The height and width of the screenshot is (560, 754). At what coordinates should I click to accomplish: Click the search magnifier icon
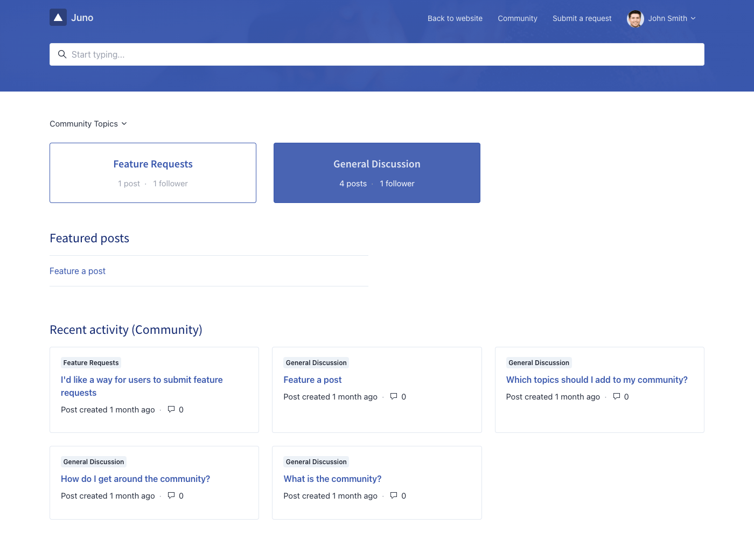click(62, 54)
